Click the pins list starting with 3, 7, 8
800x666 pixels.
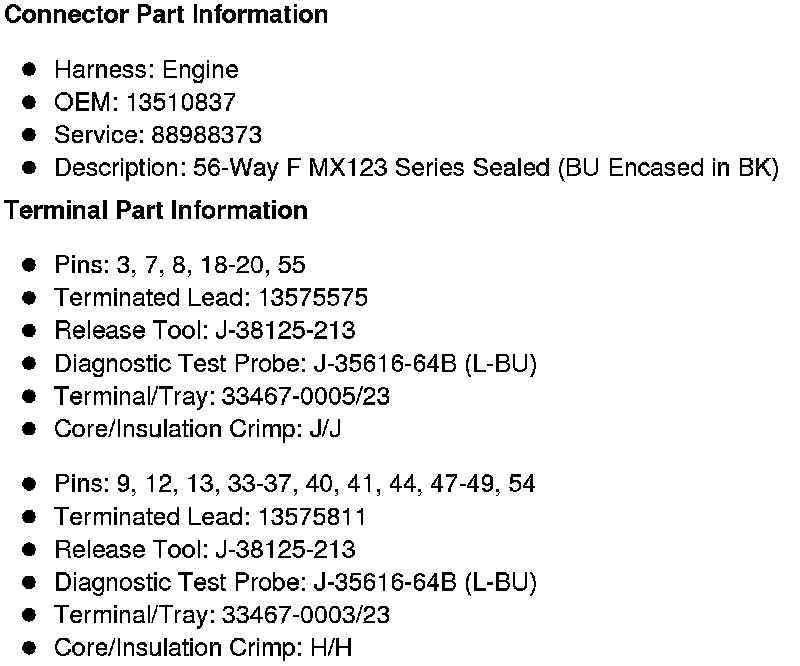(x=180, y=265)
